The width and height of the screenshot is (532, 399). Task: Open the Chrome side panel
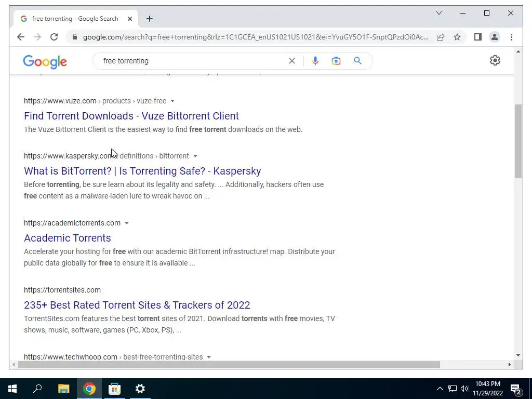[x=478, y=37]
